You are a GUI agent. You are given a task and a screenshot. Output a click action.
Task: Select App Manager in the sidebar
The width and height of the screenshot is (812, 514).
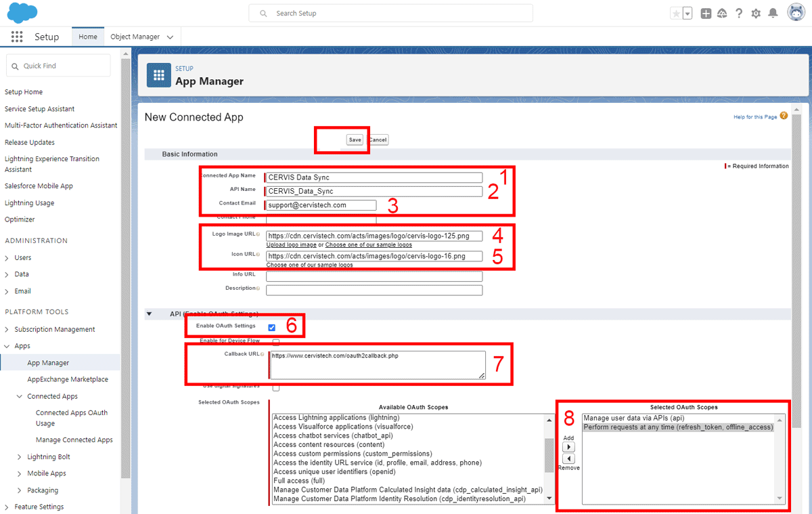pos(48,363)
